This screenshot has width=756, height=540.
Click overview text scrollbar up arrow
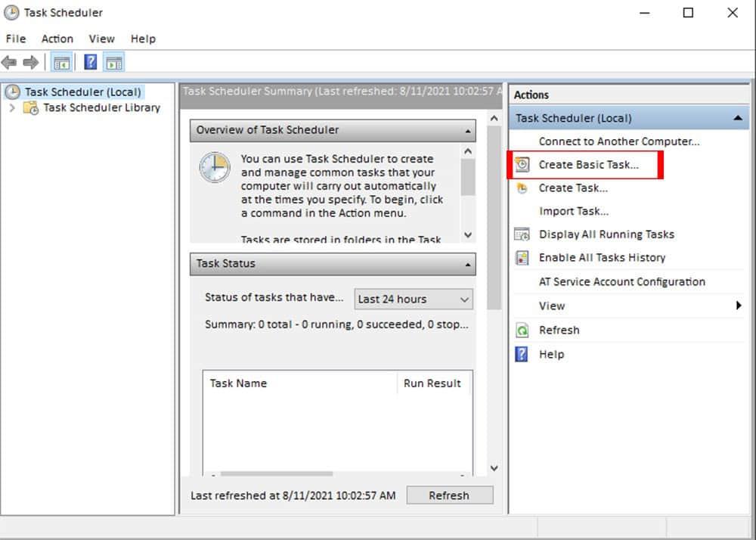pos(468,151)
